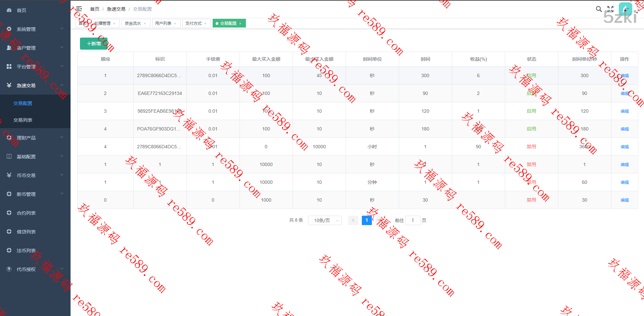Close the 资金流水 tab
This screenshot has width=644, height=316.
tap(145, 23)
